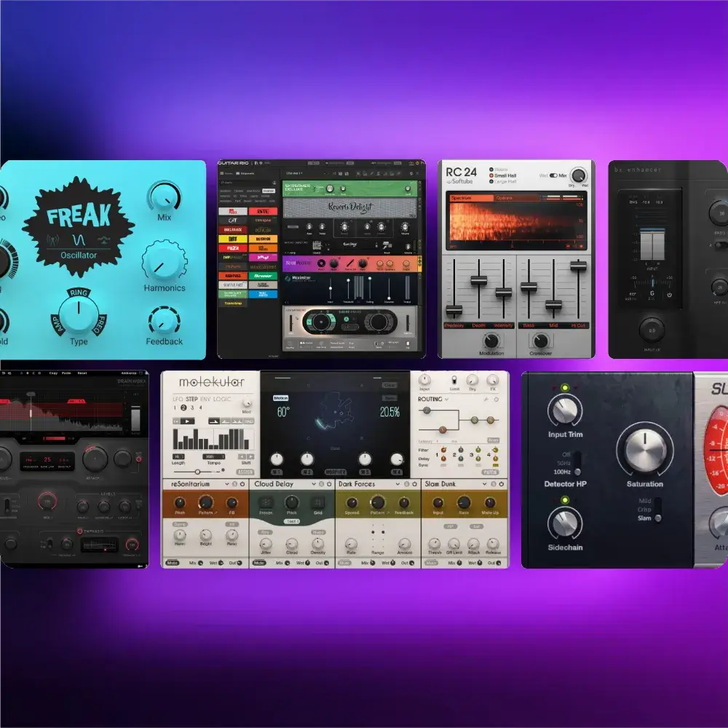728x728 pixels.
Task: Select the BITE pedal in Guitar Rig browser
Action: (263, 211)
